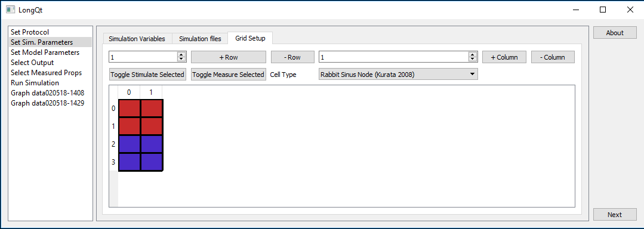Click the + Row button

click(x=229, y=57)
